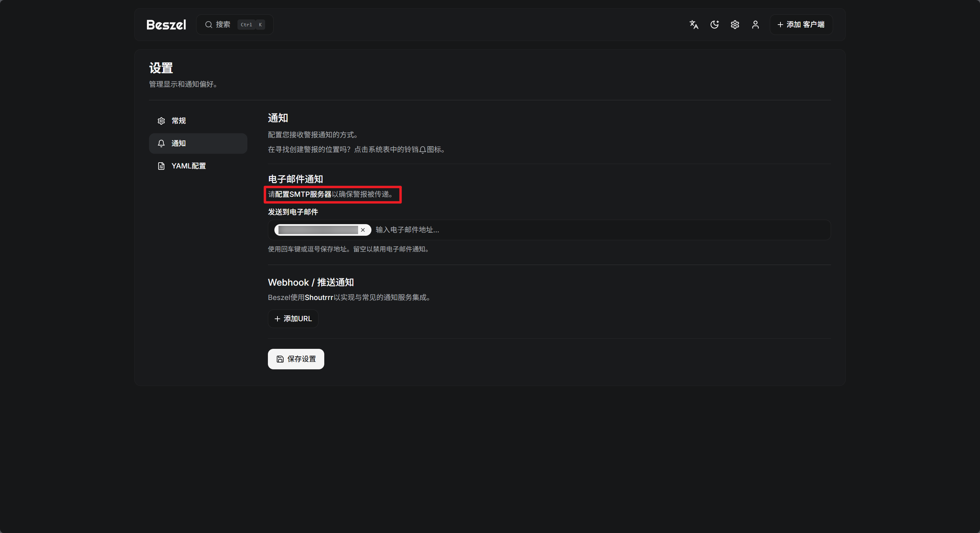Select the 通知 sidebar tab
The image size is (980, 533).
(198, 143)
